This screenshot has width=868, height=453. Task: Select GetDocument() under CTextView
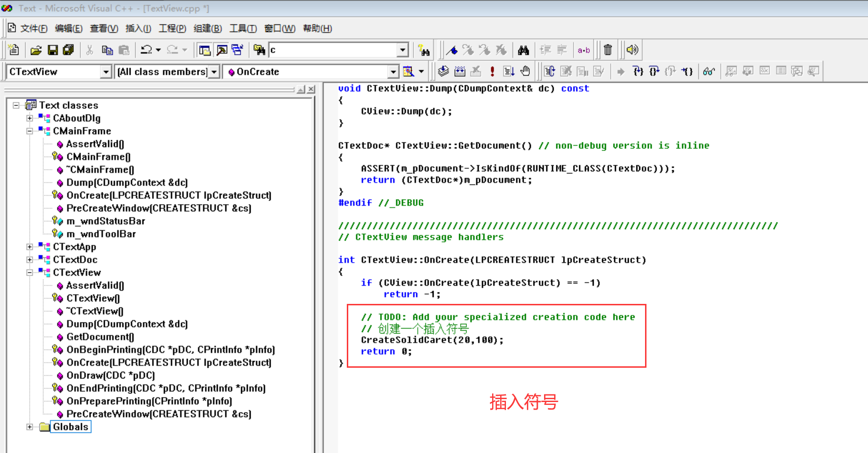[100, 337]
